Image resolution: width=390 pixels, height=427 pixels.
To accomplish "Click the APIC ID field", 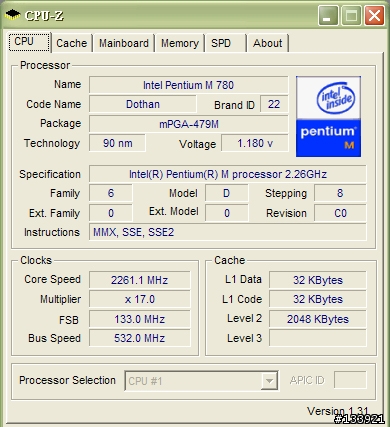I will tap(350, 380).
